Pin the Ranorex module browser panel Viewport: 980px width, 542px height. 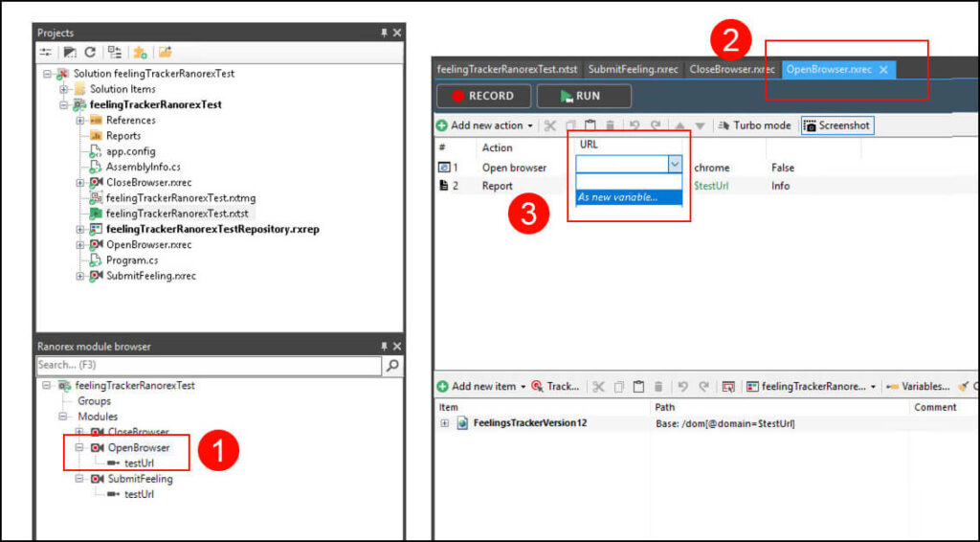point(385,346)
